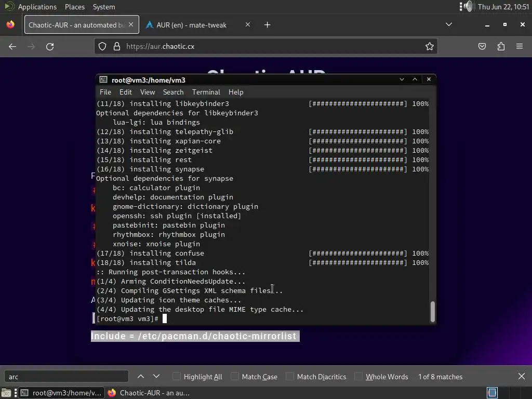Image resolution: width=532 pixels, height=399 pixels.
Task: Open the terminal Edit menu
Action: [126, 92]
